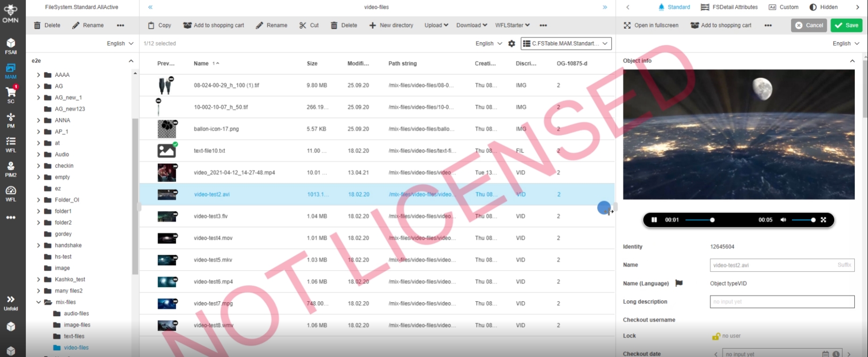Select the audio-files folder

(x=77, y=313)
